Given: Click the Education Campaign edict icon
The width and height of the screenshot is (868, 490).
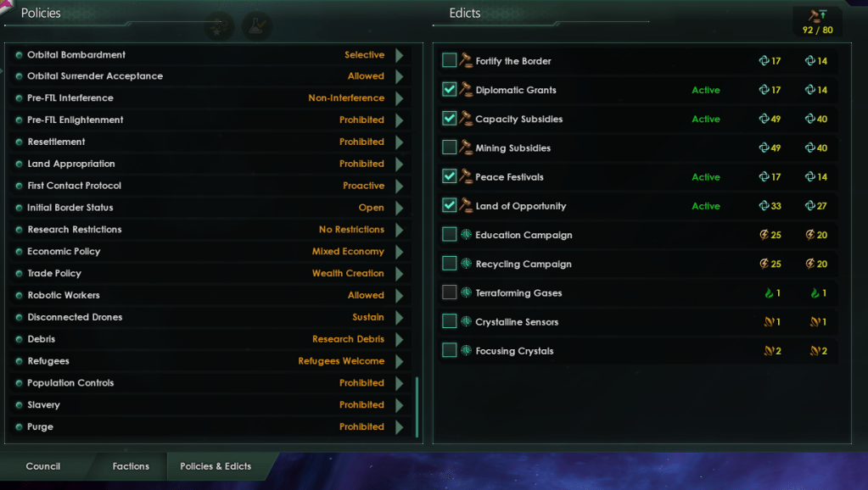Looking at the screenshot, I should (x=466, y=235).
